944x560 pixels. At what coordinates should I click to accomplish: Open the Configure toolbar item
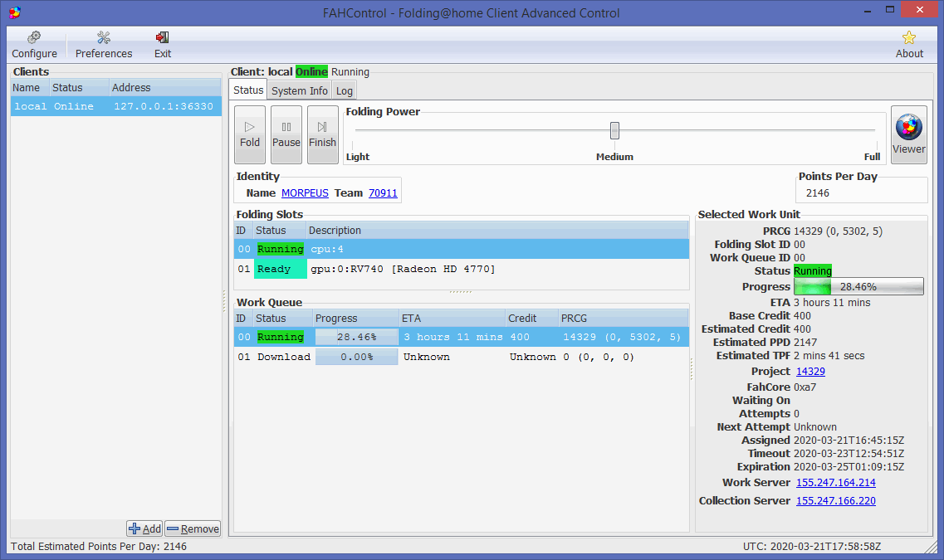pos(34,45)
